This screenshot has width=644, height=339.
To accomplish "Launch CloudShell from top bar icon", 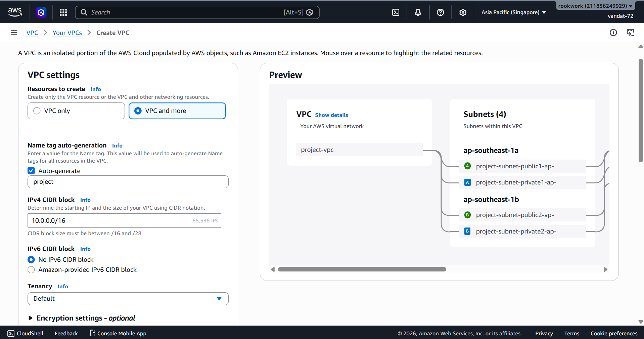I will [396, 12].
